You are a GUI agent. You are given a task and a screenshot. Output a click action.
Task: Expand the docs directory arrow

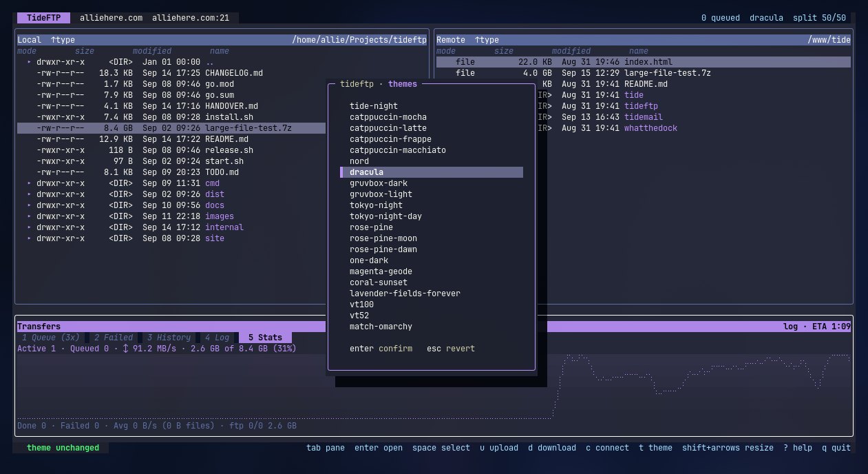(x=29, y=205)
